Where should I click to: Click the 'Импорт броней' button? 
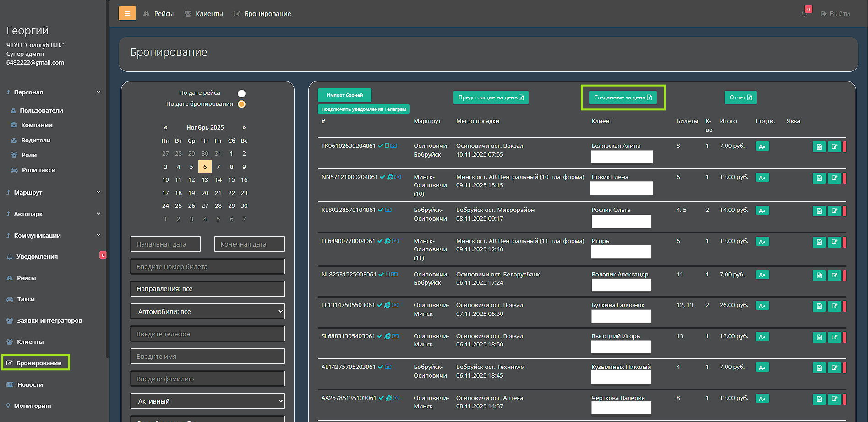pyautogui.click(x=344, y=95)
